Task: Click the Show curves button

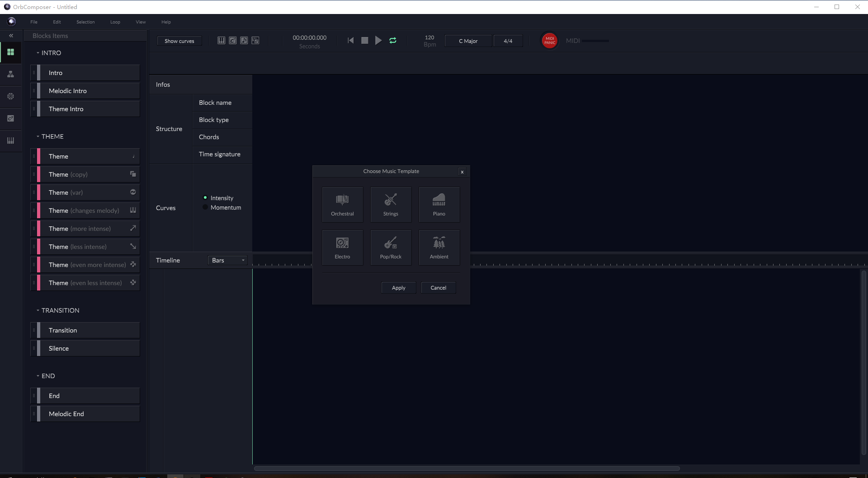Action: pos(179,41)
